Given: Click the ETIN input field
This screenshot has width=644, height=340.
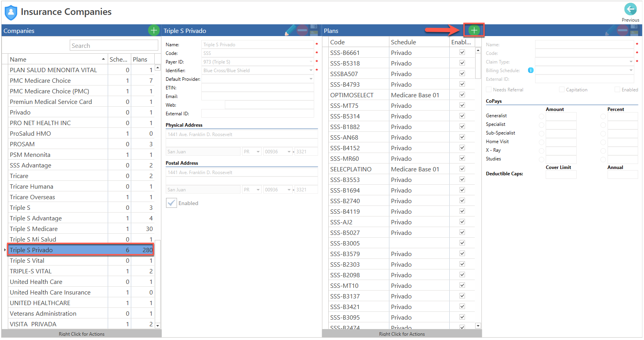Looking at the screenshot, I should [257, 87].
